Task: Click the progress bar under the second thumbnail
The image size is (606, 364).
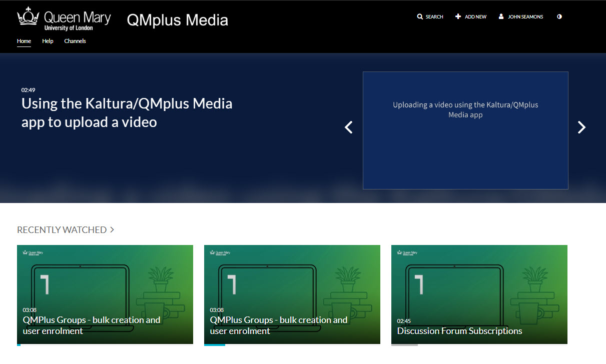Action: [215, 345]
